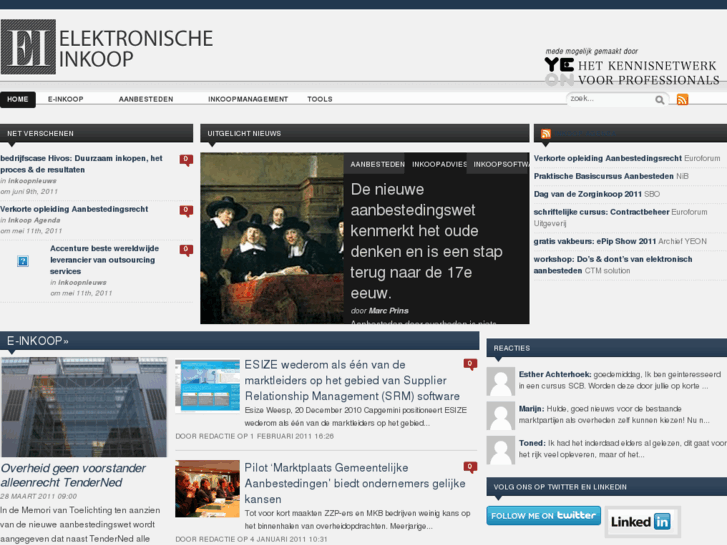Viewport: 727px width, 545px height.
Task: Click Toned's avatar image
Action: tap(500, 450)
